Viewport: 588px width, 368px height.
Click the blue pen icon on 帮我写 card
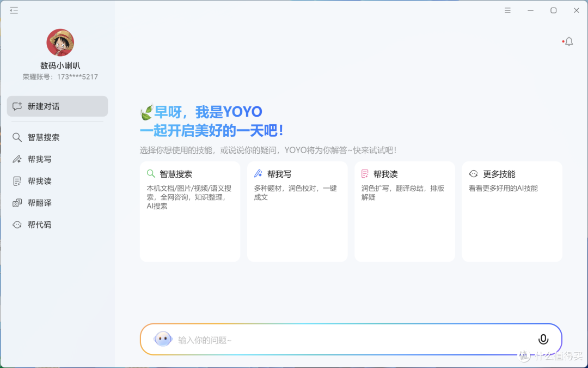tap(258, 173)
